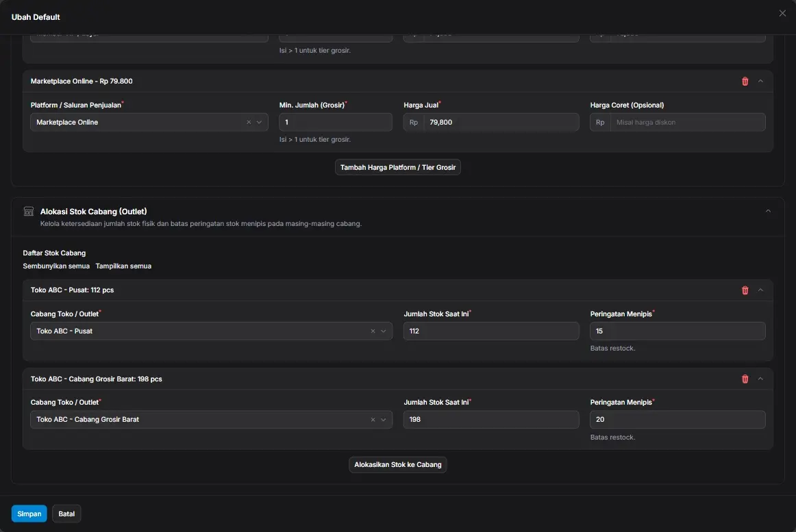796x532 pixels.
Task: Save changes with the Simpan button
Action: point(29,514)
